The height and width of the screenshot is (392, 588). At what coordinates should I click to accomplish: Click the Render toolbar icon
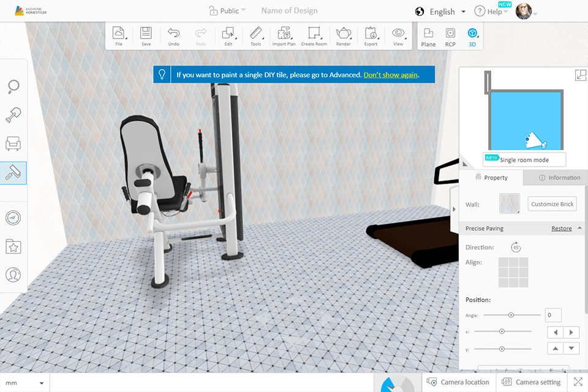tap(344, 36)
